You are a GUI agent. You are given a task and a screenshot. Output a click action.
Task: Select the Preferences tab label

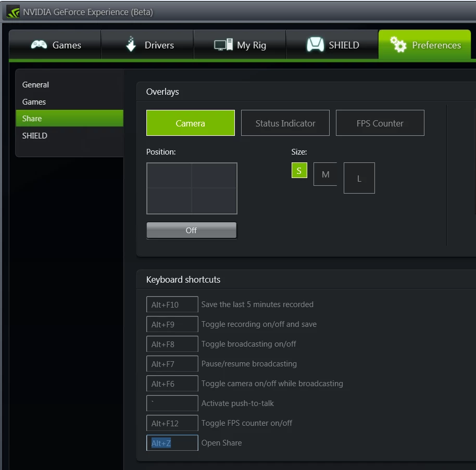(436, 45)
